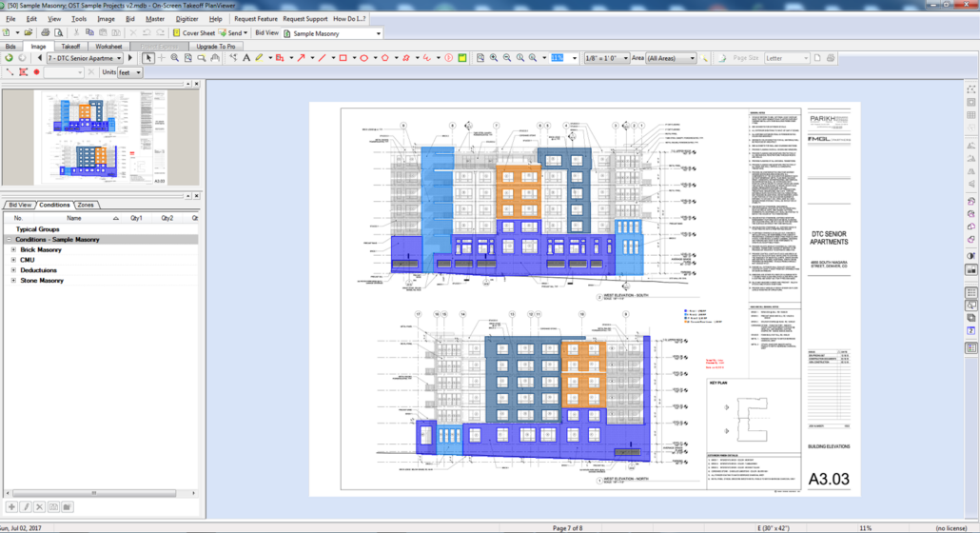Image resolution: width=980 pixels, height=533 pixels.
Task: Open the Digitizer menu
Action: coord(186,19)
